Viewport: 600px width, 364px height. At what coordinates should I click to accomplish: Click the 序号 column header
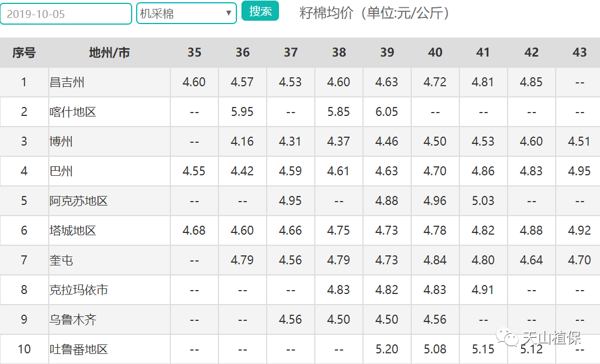coord(24,53)
